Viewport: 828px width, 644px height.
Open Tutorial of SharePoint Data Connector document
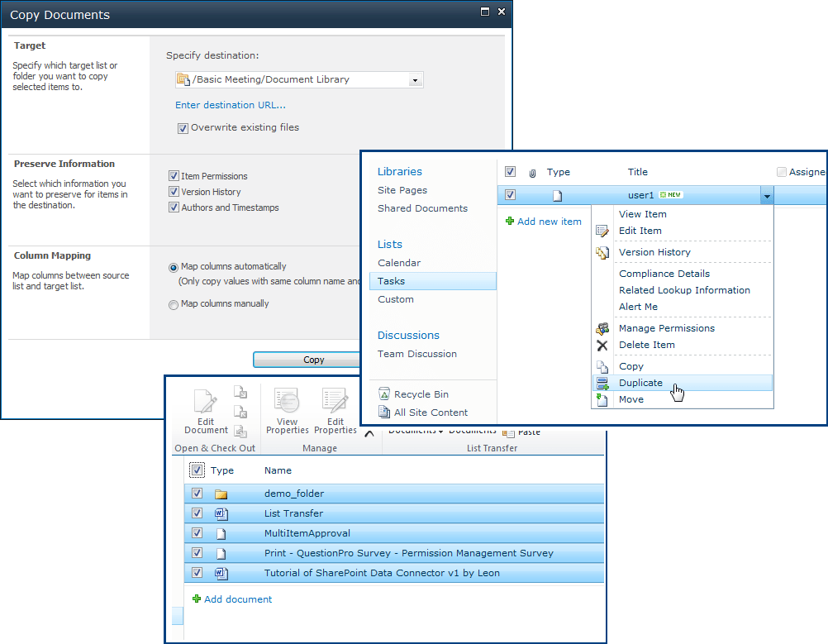click(382, 573)
